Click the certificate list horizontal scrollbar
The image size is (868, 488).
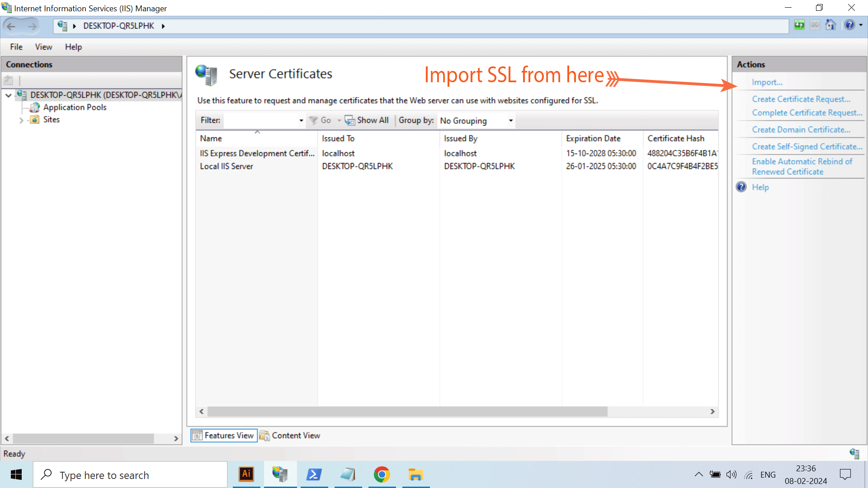tap(407, 412)
